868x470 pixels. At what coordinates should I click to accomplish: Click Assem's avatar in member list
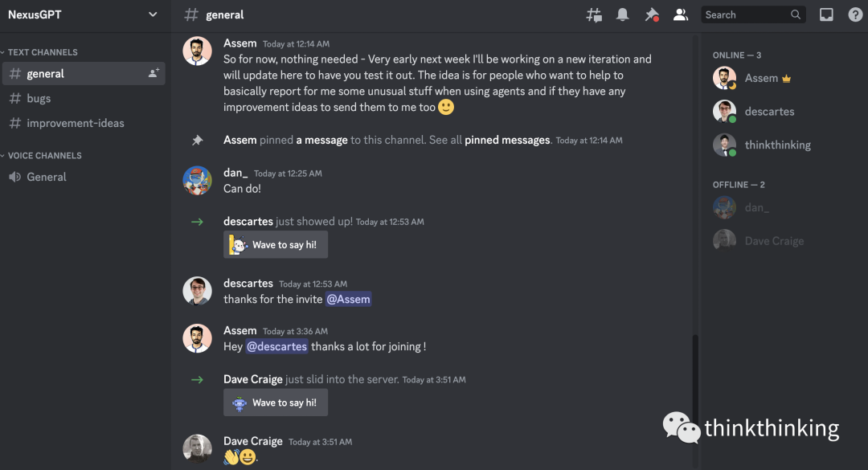[724, 78]
